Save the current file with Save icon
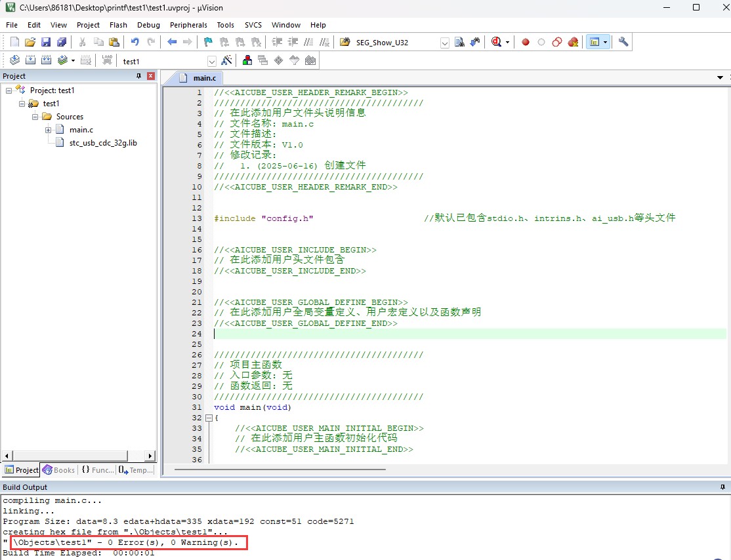The image size is (731, 560). [46, 43]
